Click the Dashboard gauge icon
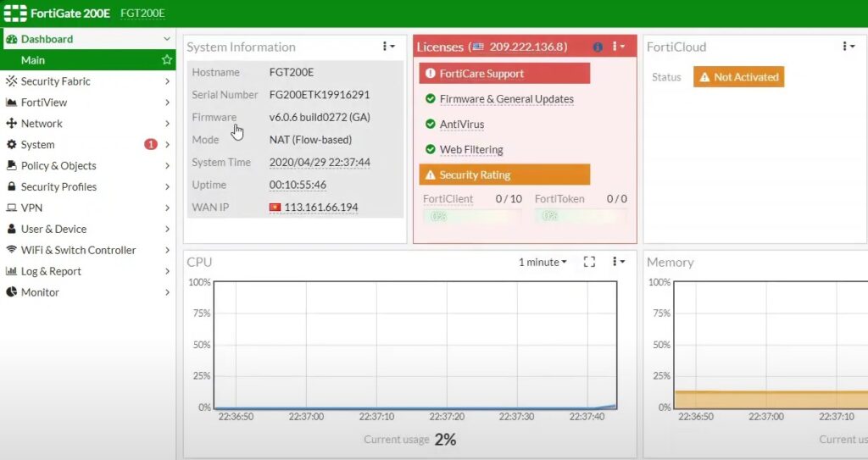This screenshot has height=460, width=868. (11, 39)
